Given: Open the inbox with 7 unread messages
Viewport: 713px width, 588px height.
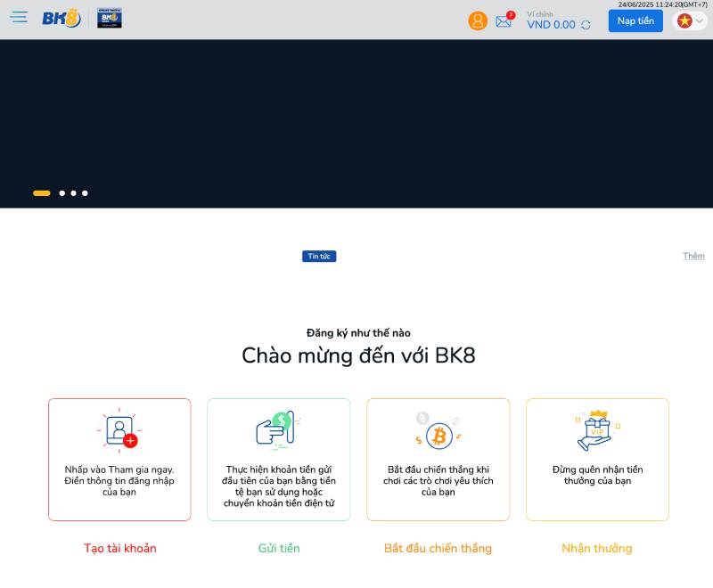Looking at the screenshot, I should [504, 22].
